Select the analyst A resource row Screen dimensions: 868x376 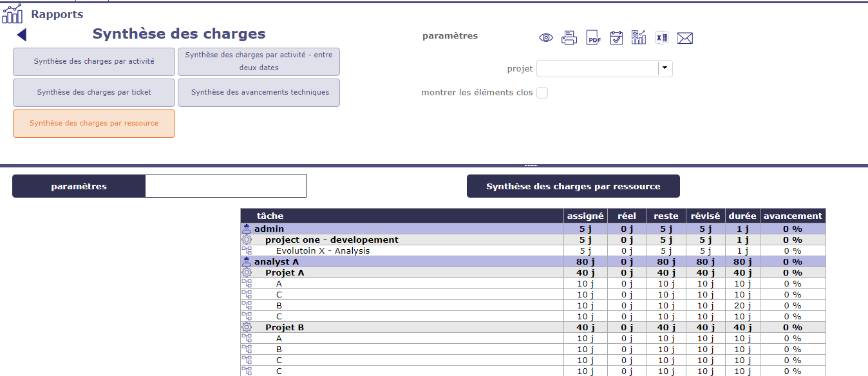[533, 261]
